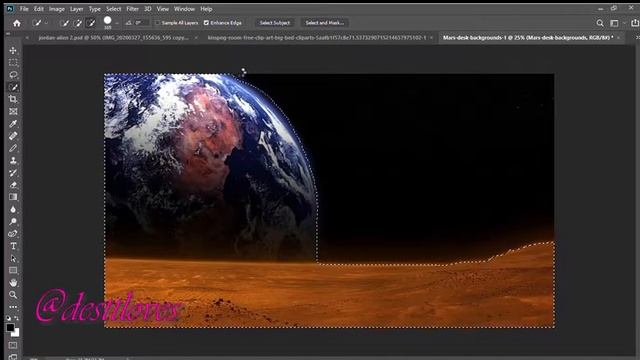Select the Move tool

click(x=13, y=50)
